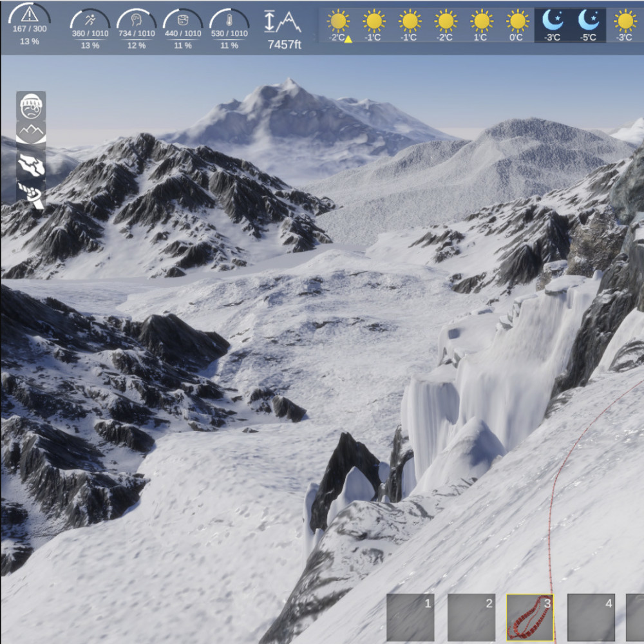The height and width of the screenshot is (644, 644).
Task: Click the 360 / 1010 stamina value
Action: (90, 33)
